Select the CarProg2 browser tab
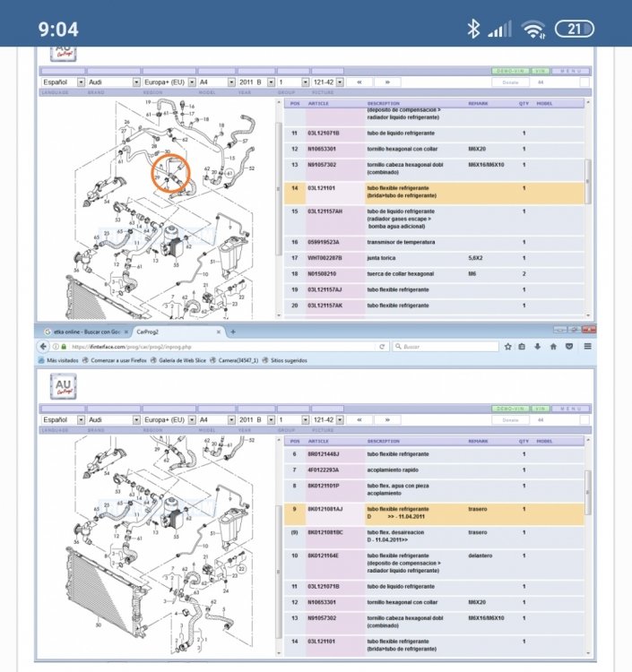The height and width of the screenshot is (672, 632). pos(177,332)
